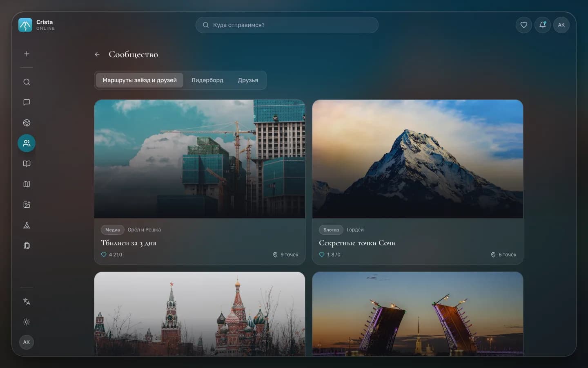The width and height of the screenshot is (588, 368).
Task: Open the AK avatar in the sidebar
Action: pos(27,342)
